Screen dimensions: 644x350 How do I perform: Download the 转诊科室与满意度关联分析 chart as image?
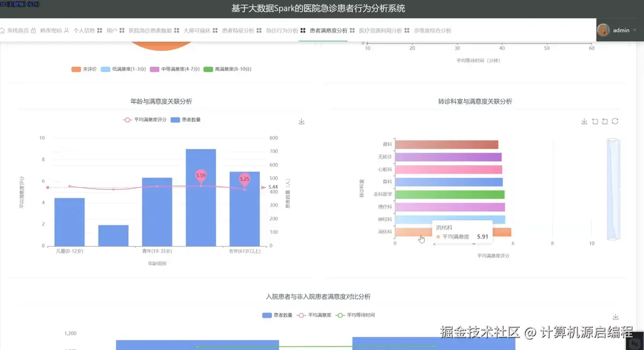pos(584,121)
